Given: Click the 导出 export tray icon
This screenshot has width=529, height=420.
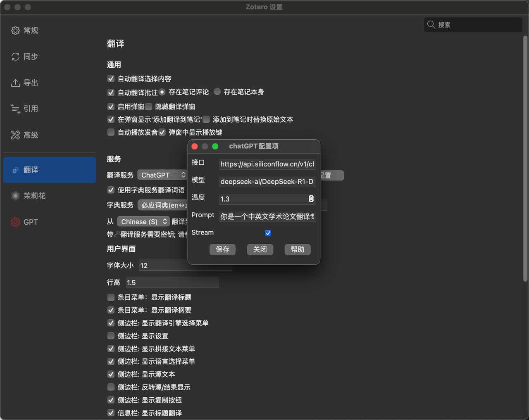Looking at the screenshot, I should click(x=15, y=83).
